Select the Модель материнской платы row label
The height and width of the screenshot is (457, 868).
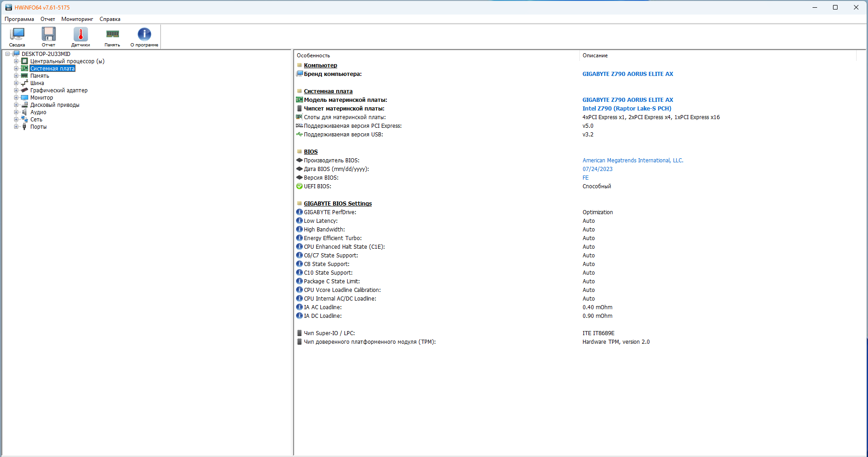click(345, 100)
